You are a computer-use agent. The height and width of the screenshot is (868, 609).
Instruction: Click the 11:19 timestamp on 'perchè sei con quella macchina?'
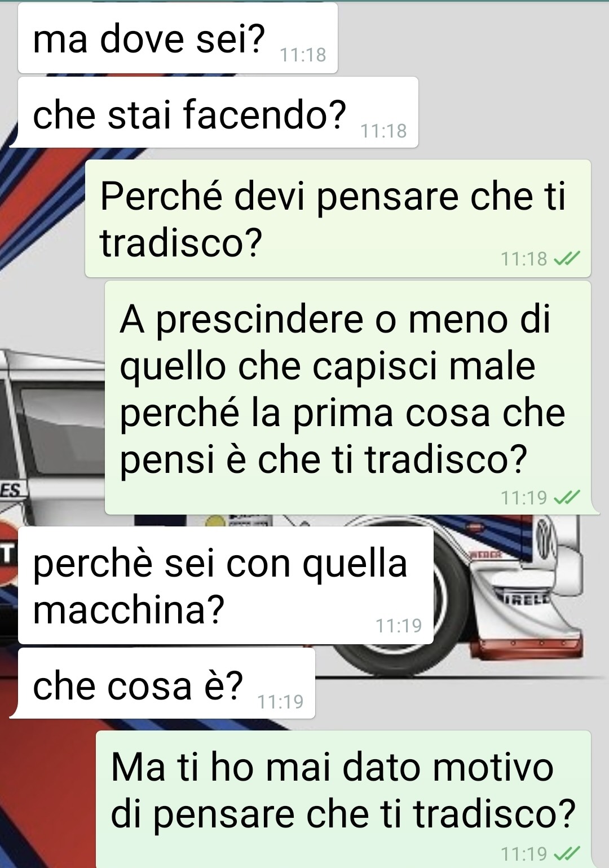coord(399,626)
